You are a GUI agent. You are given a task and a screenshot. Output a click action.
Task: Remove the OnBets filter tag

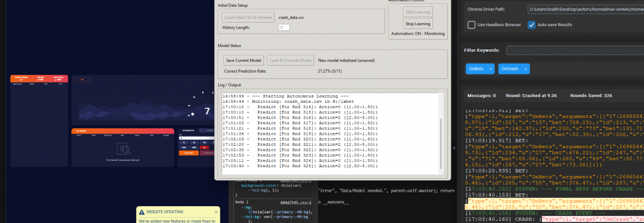pyautogui.click(x=490, y=69)
